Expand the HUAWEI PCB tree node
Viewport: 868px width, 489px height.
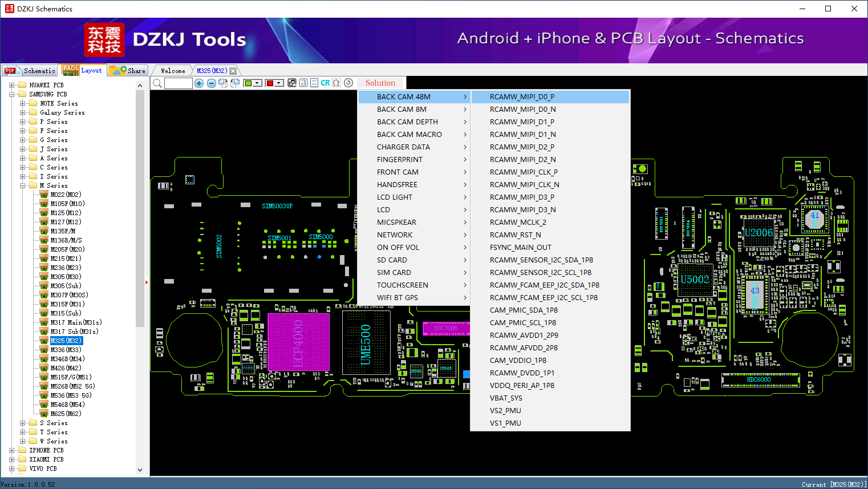pos(12,85)
